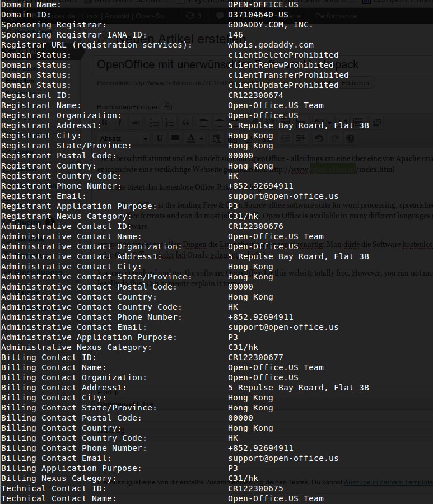Image resolution: width=433 pixels, height=504 pixels.
Task: Apply blockquote in WordPress editor toolbar
Action: [x=185, y=123]
